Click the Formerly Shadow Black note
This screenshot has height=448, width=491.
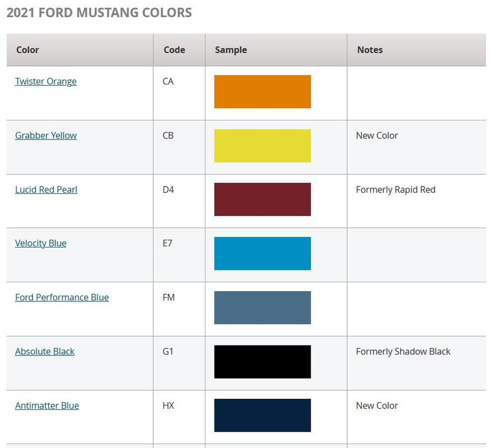coord(403,352)
